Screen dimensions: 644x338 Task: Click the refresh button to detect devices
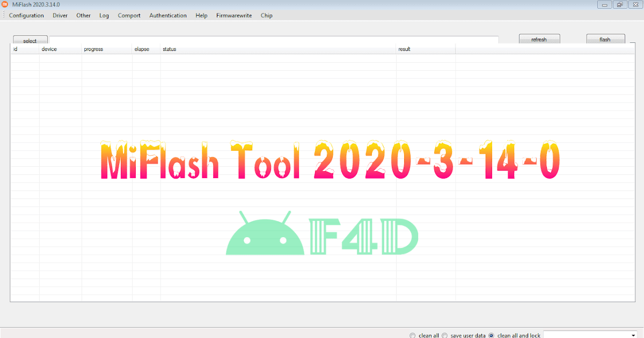pos(539,39)
